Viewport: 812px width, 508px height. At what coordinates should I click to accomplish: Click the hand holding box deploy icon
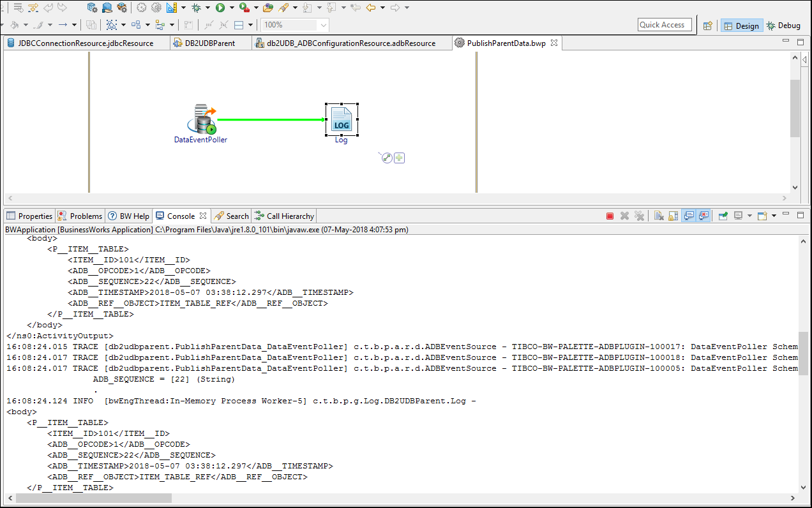click(107, 8)
